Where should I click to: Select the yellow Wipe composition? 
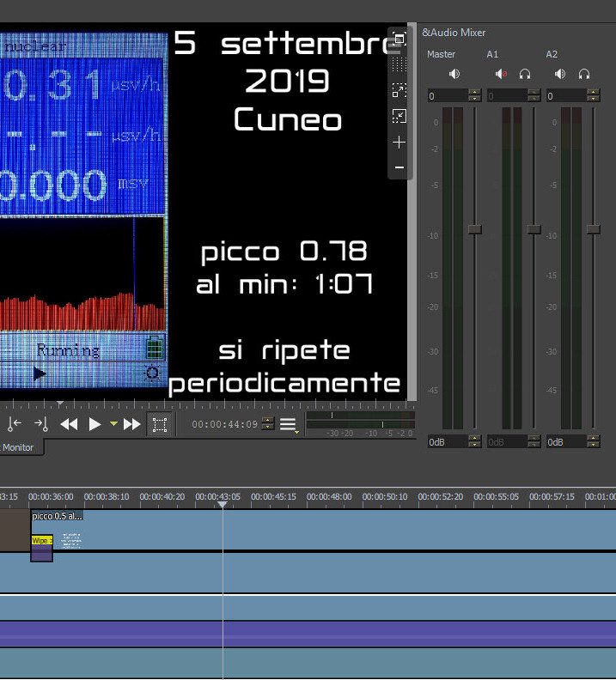[x=41, y=540]
